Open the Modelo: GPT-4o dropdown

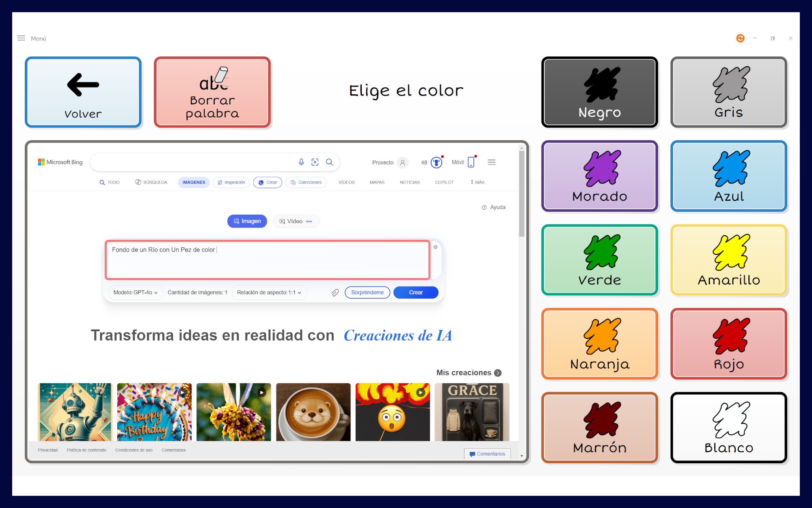[x=135, y=292]
